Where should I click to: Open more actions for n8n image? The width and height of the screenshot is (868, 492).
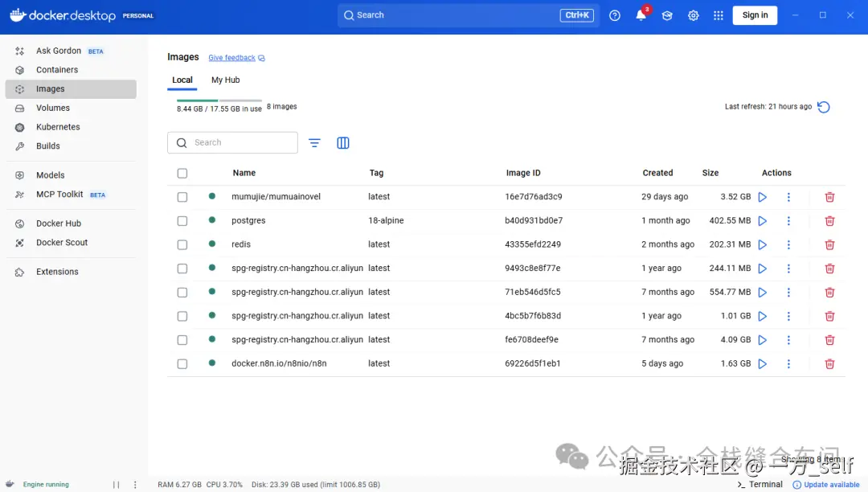click(x=789, y=363)
